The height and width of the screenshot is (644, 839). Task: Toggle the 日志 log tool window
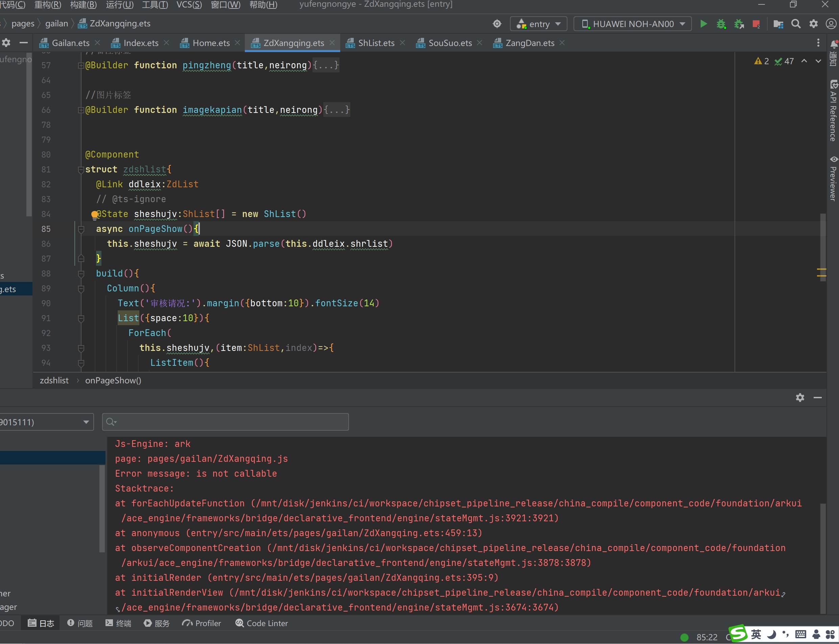click(41, 623)
